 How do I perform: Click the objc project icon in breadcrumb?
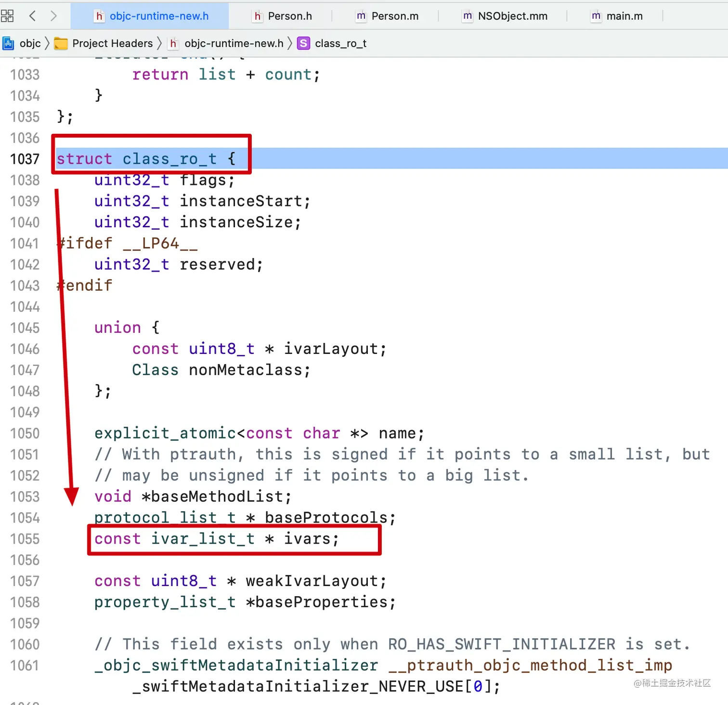9,43
